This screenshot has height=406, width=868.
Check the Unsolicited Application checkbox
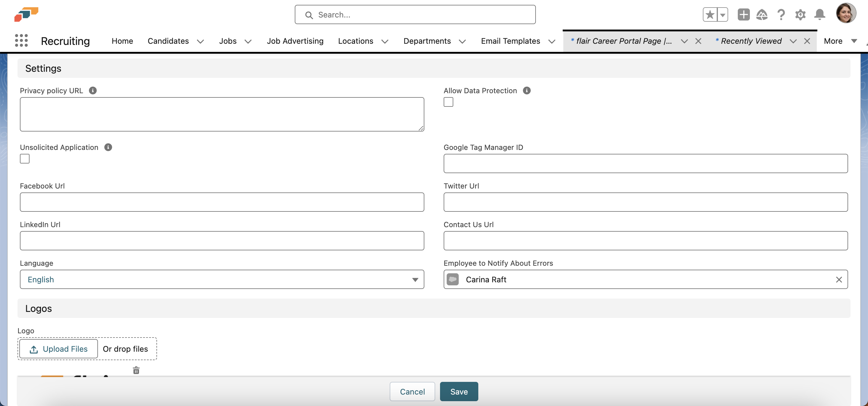[x=25, y=158]
